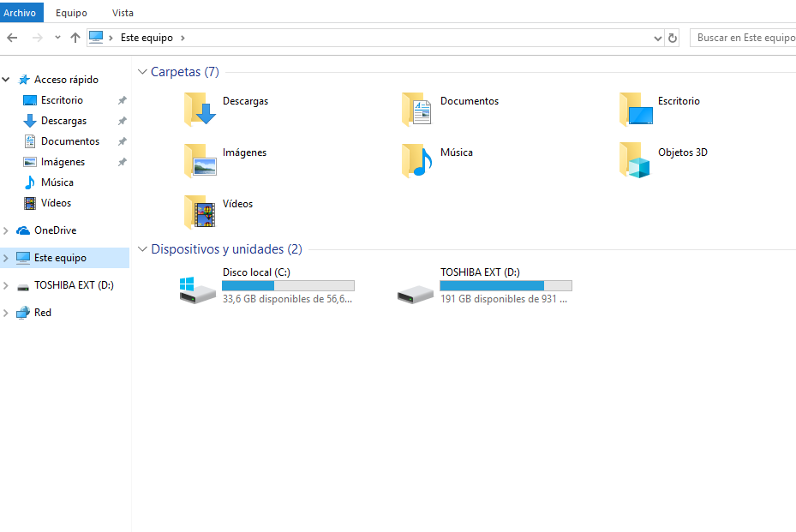This screenshot has height=532, width=796.
Task: Open the Música folder icon
Action: point(417,160)
